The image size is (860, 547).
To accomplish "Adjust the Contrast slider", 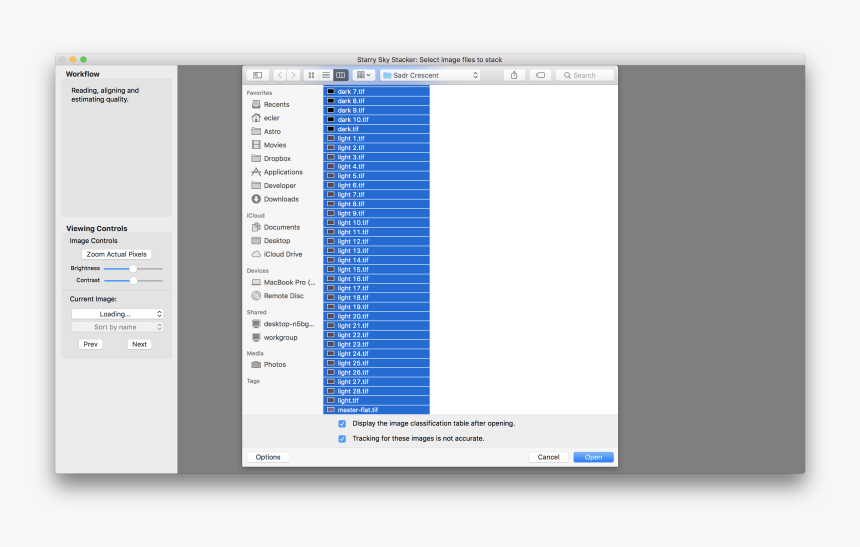I will [x=133, y=281].
